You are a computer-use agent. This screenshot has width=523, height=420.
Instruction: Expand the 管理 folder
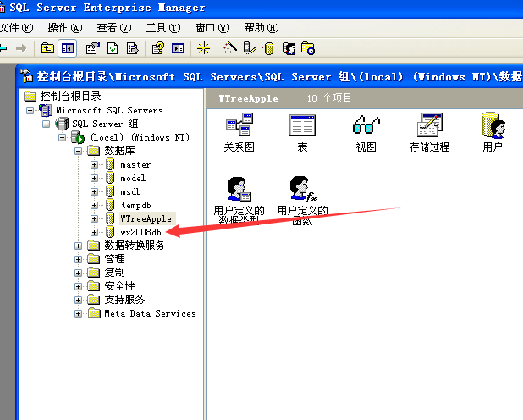[78, 259]
